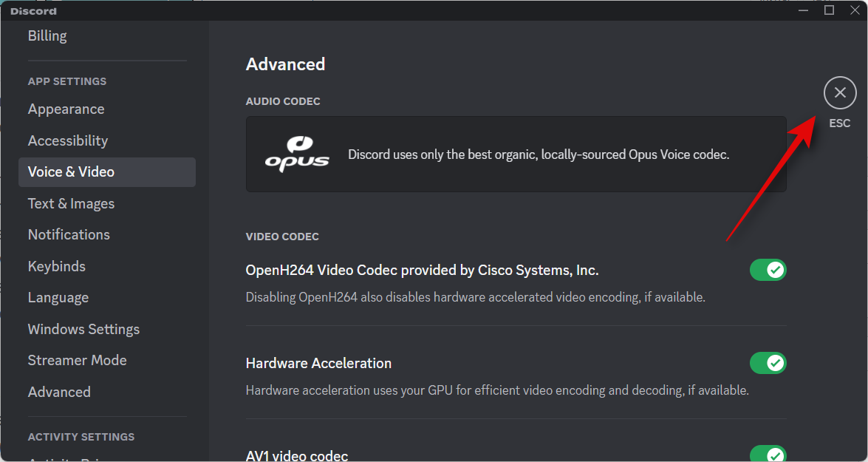This screenshot has height=462, width=868.
Task: Close settings with the ESC X icon
Action: (839, 92)
